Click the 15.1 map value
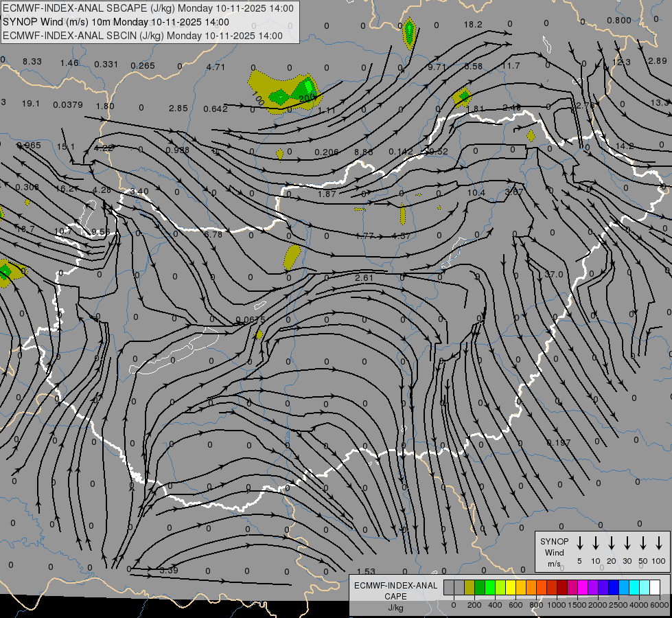 pos(66,147)
